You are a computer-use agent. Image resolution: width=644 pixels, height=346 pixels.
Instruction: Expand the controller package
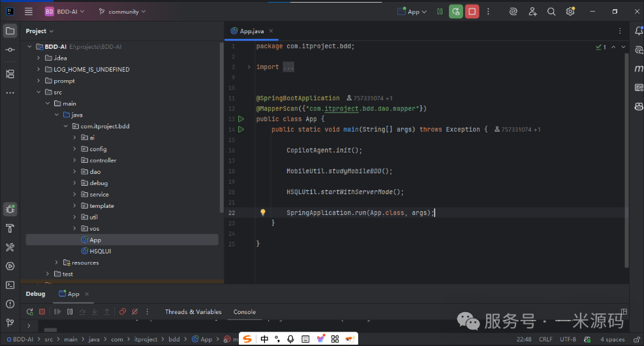pyautogui.click(x=74, y=160)
